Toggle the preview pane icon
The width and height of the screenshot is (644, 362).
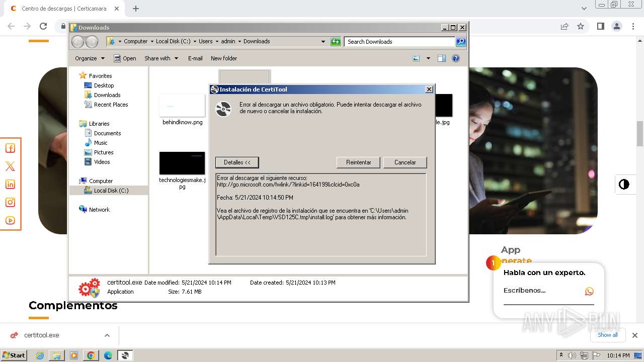(442, 58)
